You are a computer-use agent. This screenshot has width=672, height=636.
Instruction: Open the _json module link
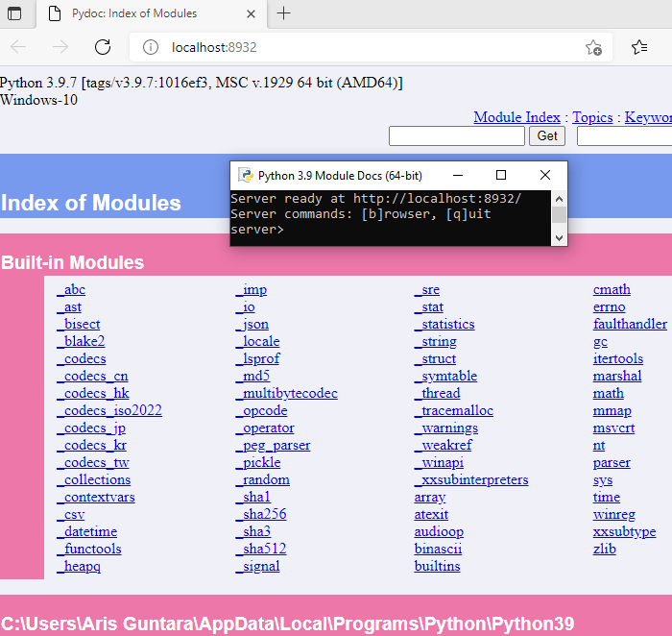click(252, 324)
